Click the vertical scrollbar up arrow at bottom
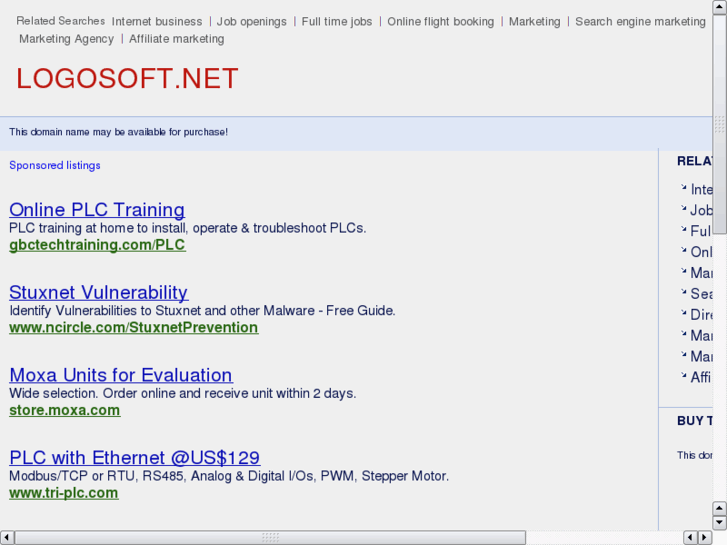Image resolution: width=727 pixels, height=545 pixels. [719, 509]
